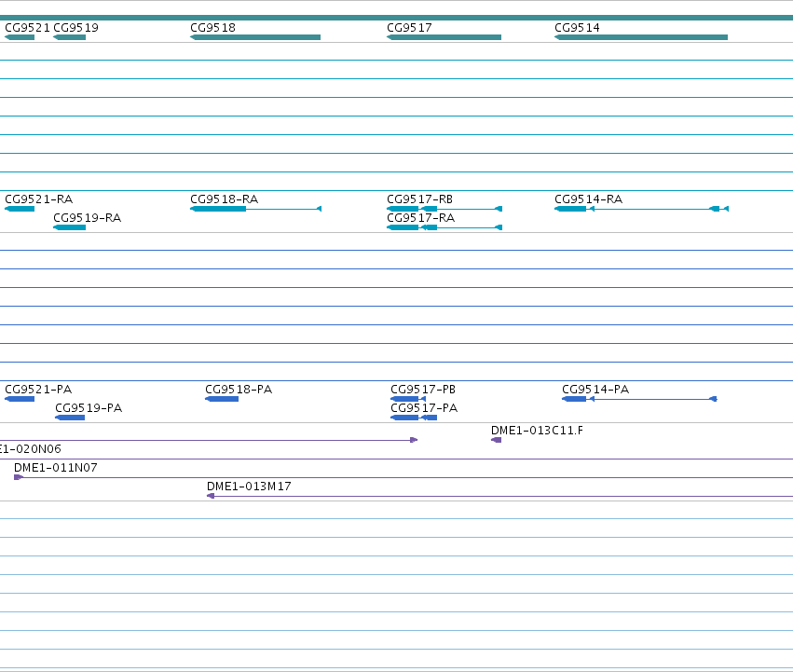The height and width of the screenshot is (672, 793).
Task: Select the DME1-013M17 arrowhead
Action: (211, 496)
